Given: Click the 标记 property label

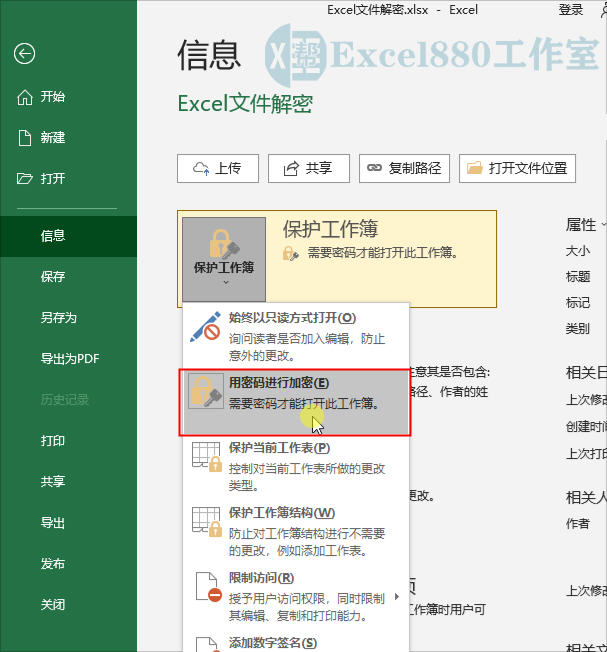Looking at the screenshot, I should tap(578, 303).
